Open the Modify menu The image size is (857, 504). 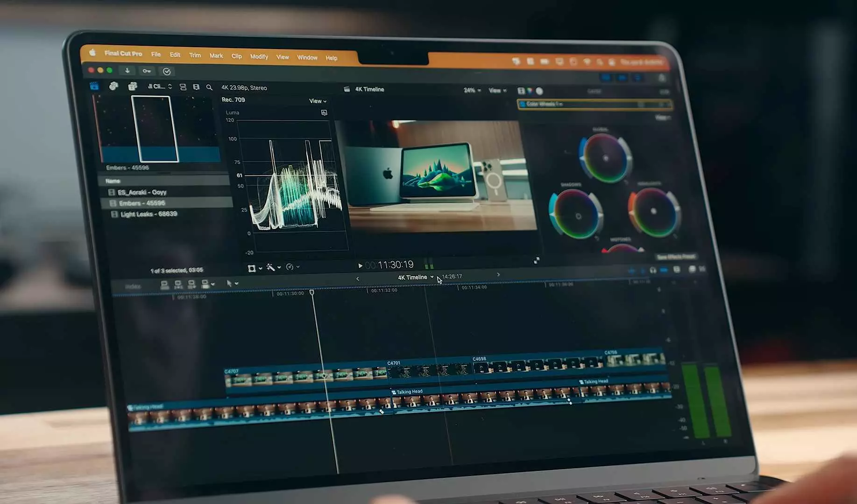(x=259, y=56)
